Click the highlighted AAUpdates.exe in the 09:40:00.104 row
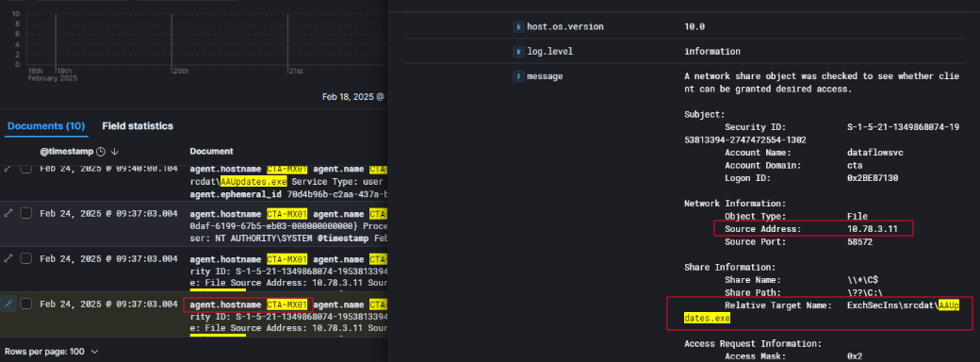The height and width of the screenshot is (362, 980). [253, 181]
